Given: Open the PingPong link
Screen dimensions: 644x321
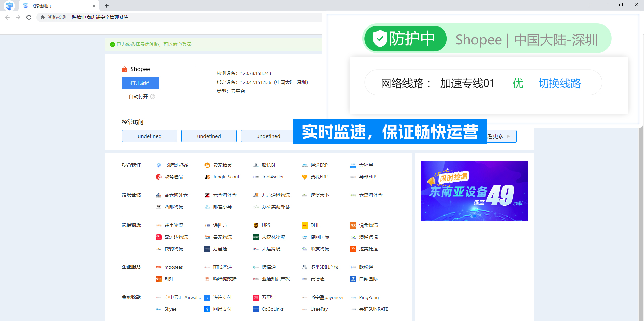Looking at the screenshot, I should pos(369,298).
